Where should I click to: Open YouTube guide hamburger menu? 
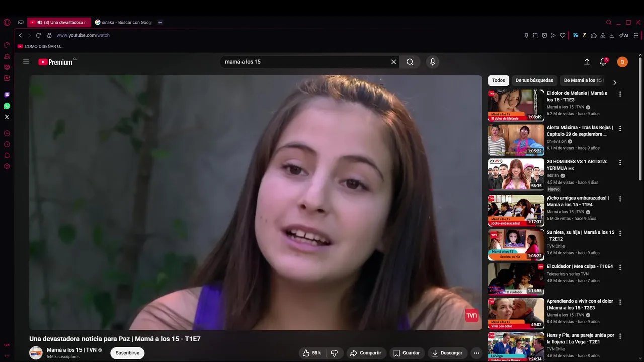click(26, 62)
